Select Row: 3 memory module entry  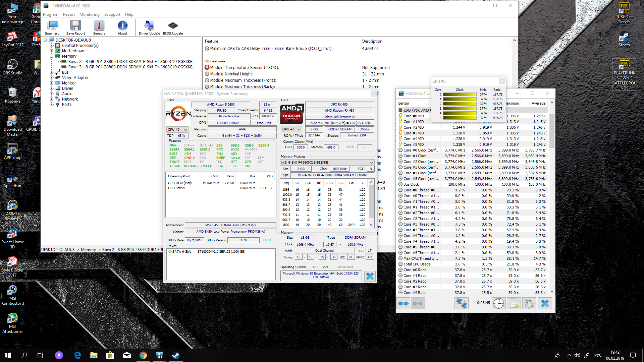(130, 67)
